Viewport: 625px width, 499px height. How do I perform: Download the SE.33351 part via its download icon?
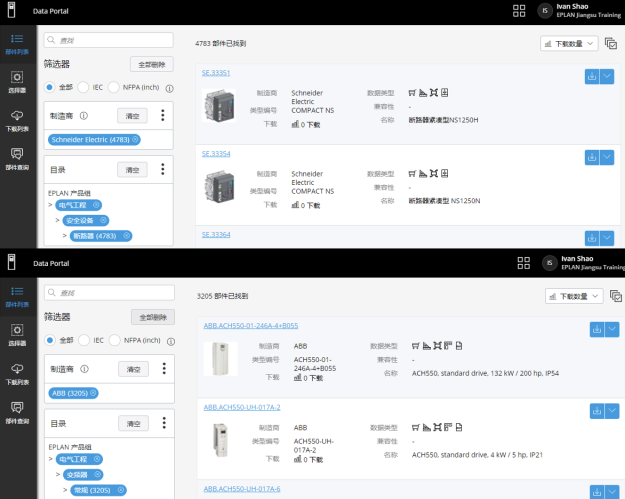tap(590, 76)
